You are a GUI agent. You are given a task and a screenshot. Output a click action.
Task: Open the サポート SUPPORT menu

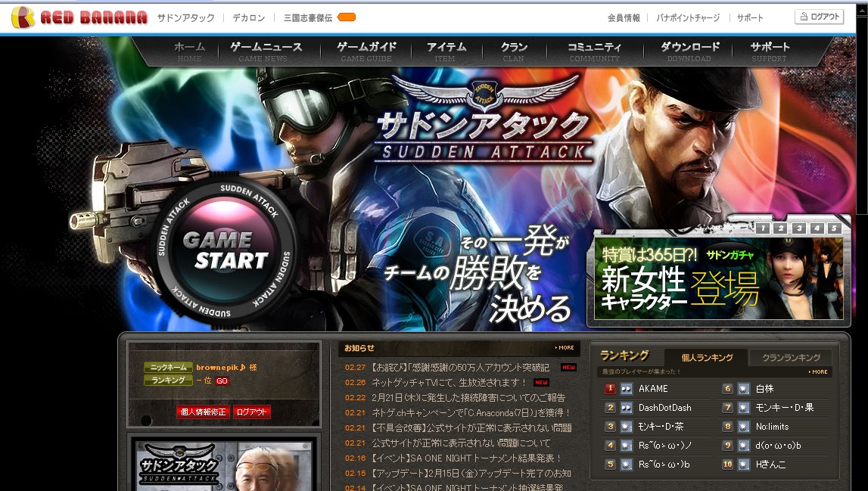770,52
